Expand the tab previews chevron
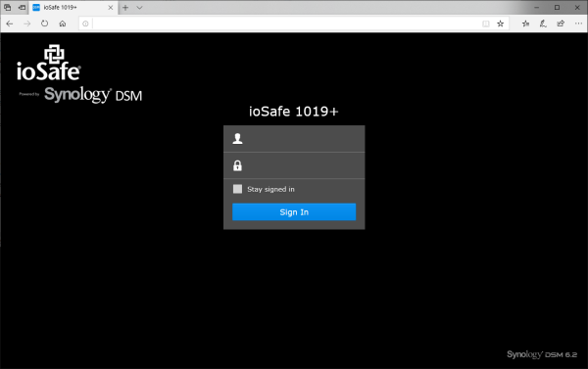588x369 pixels. (x=139, y=7)
